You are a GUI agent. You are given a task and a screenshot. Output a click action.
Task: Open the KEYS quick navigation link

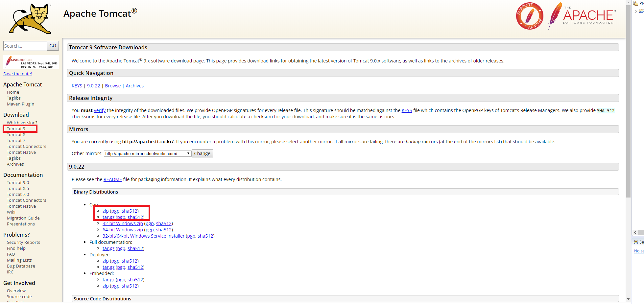77,86
